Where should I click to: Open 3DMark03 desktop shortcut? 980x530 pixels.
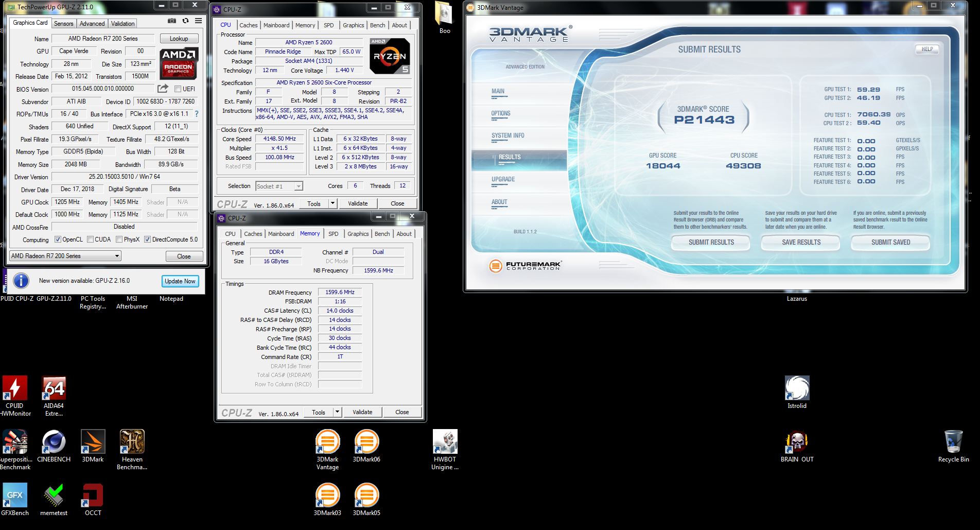(328, 500)
